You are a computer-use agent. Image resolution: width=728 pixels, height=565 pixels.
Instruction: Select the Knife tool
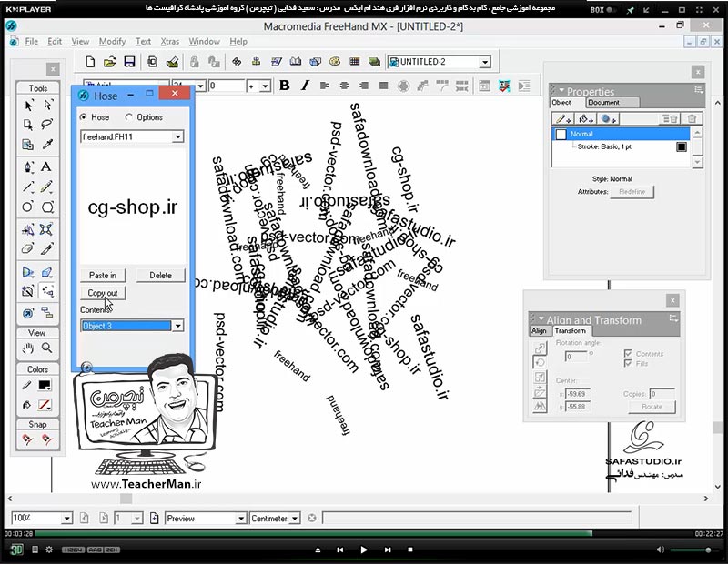[47, 249]
